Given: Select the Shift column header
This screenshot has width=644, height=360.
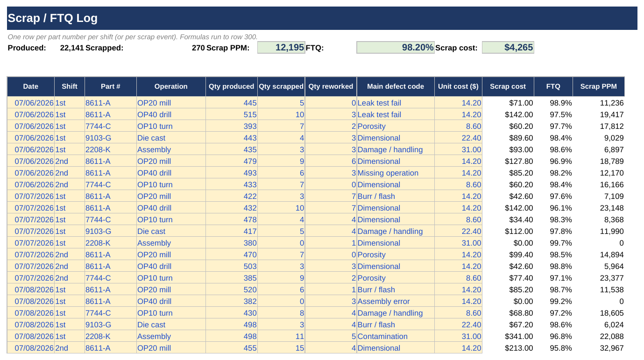Looking at the screenshot, I should (70, 86).
